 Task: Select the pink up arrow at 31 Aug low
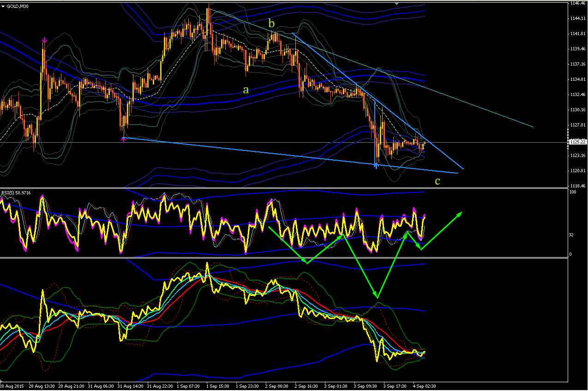pyautogui.click(x=123, y=139)
